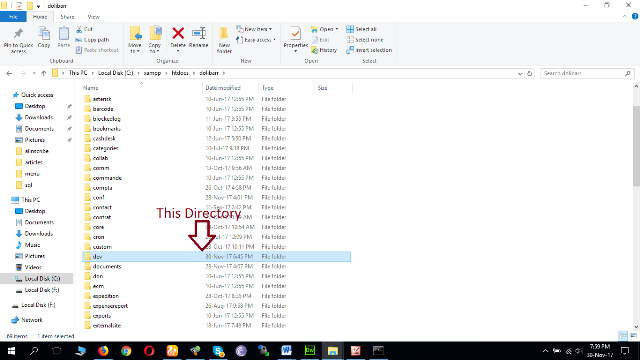Switch to the View ribbon tab
640x360 pixels.
click(93, 17)
